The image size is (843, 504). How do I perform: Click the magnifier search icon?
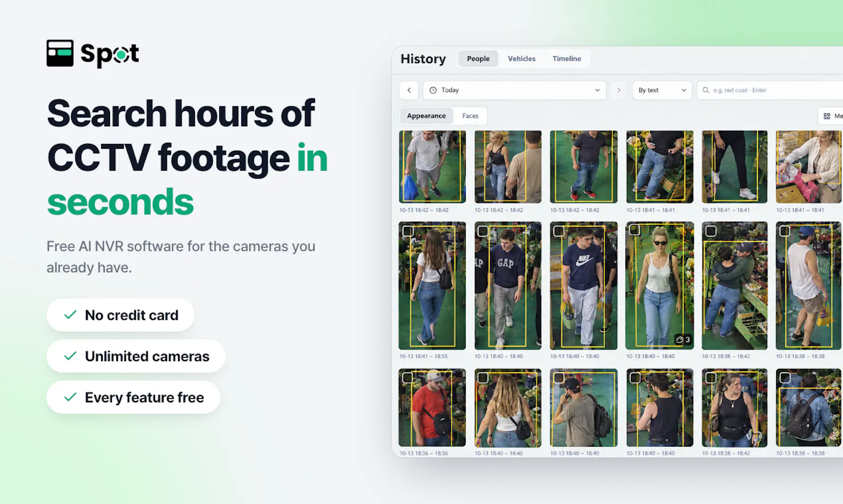point(706,90)
